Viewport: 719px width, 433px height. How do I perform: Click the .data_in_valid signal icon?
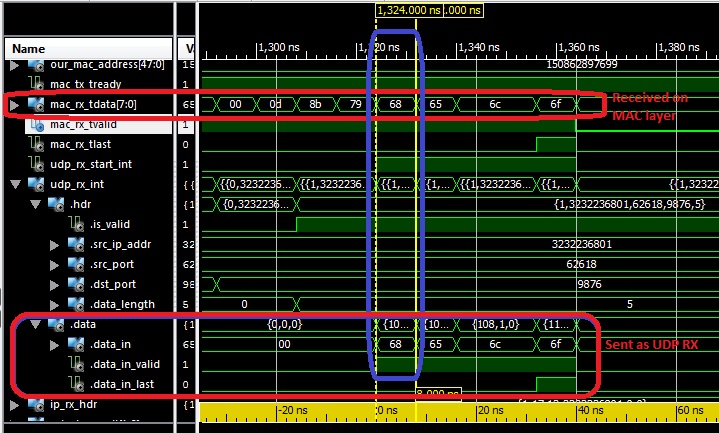(76, 364)
